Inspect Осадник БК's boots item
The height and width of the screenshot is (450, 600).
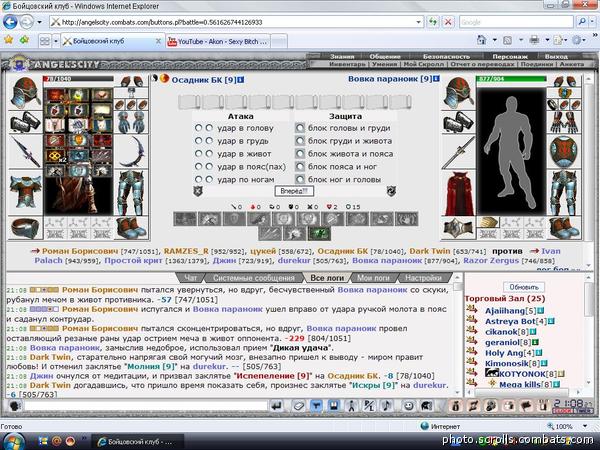(x=131, y=228)
